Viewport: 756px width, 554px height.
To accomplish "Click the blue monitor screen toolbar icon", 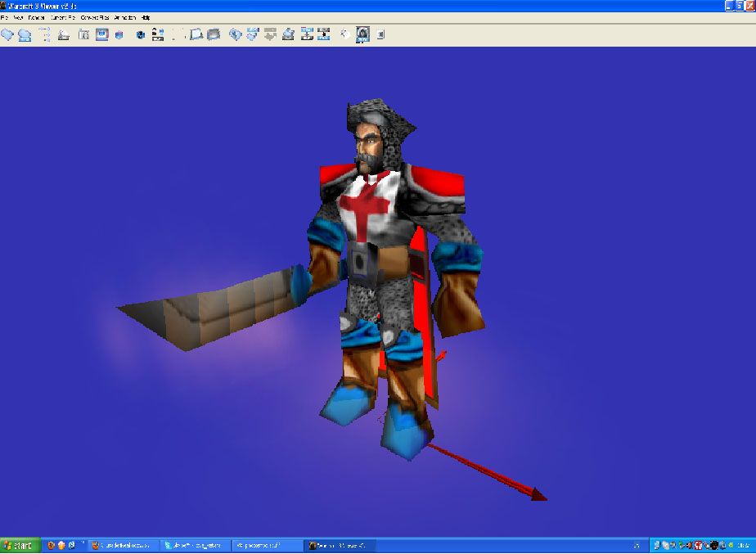I will 101,34.
